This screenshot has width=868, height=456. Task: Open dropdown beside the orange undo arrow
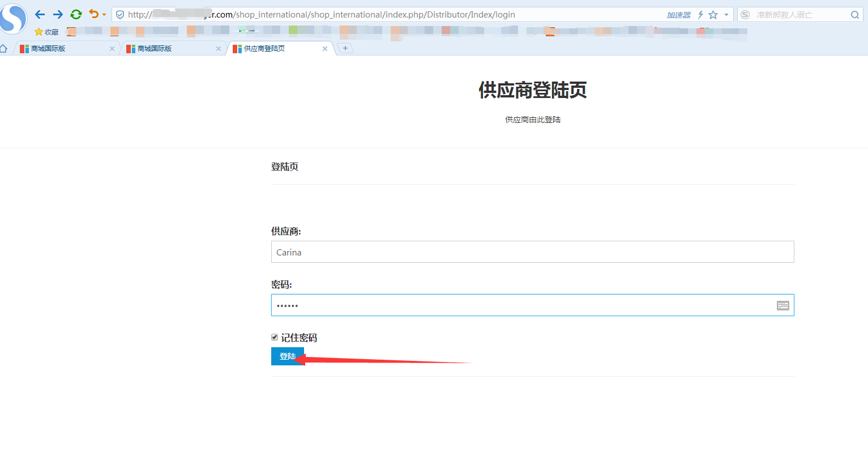click(104, 15)
